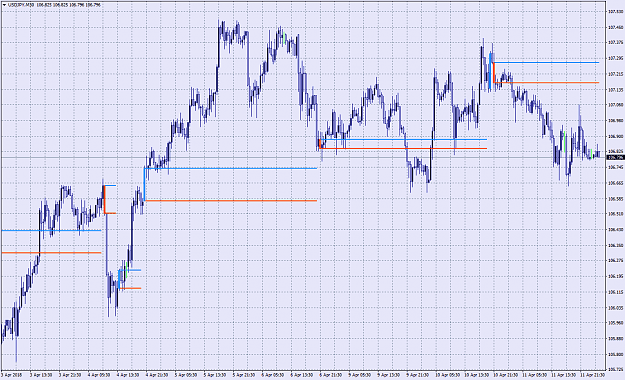This screenshot has width=625, height=380.
Task: Click the 10 Apr 05:30 time label
Action: [447, 375]
